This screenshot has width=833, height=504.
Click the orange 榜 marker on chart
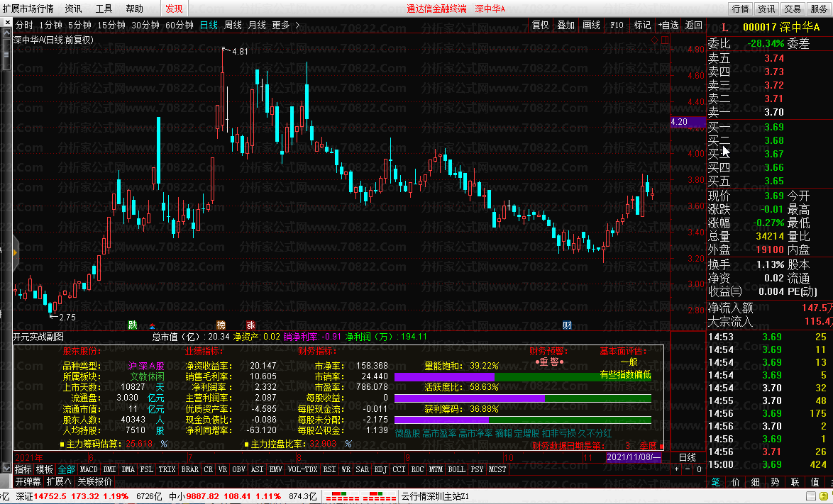[x=221, y=325]
